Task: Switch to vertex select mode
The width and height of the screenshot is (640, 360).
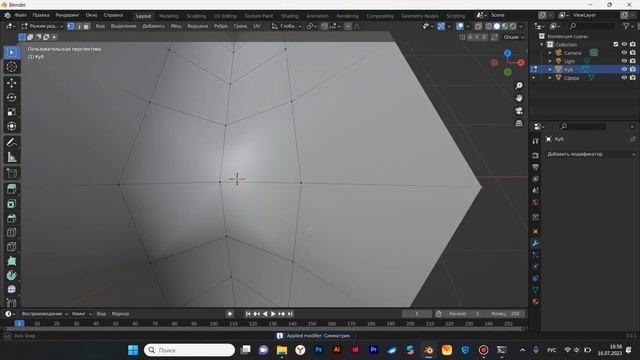Action: [x=71, y=26]
